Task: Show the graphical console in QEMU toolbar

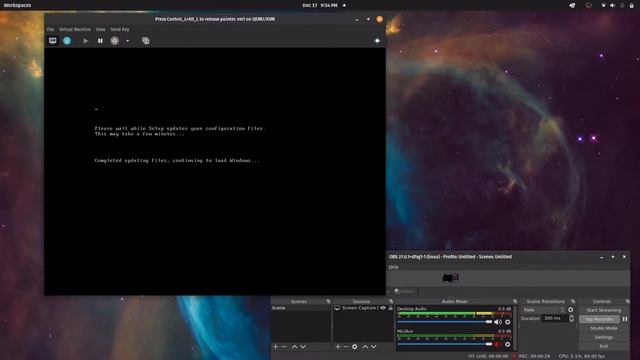Action: (x=53, y=40)
